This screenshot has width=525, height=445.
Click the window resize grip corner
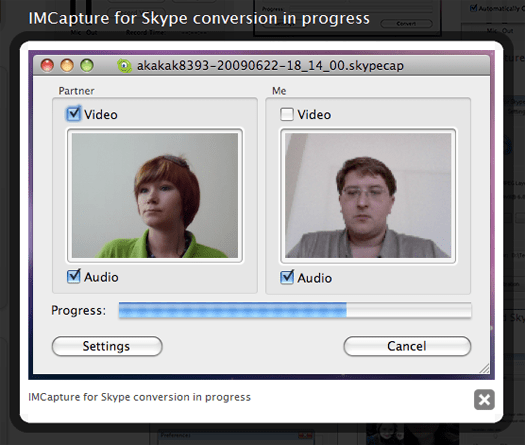pos(484,368)
